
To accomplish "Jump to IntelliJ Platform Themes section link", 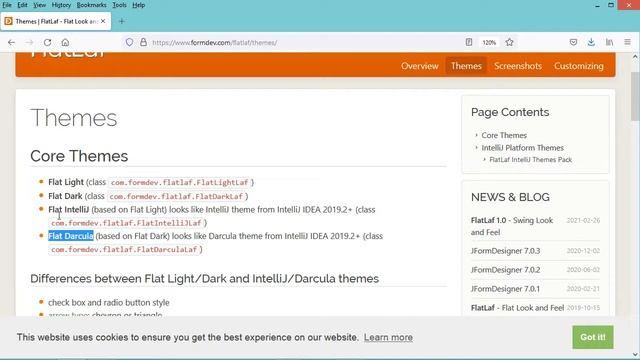I will coord(522,148).
